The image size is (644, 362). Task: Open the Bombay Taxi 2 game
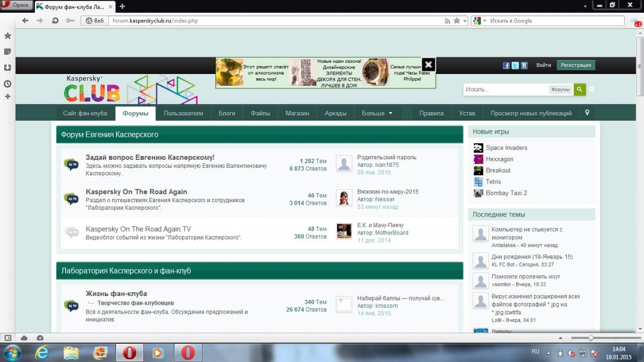click(507, 193)
